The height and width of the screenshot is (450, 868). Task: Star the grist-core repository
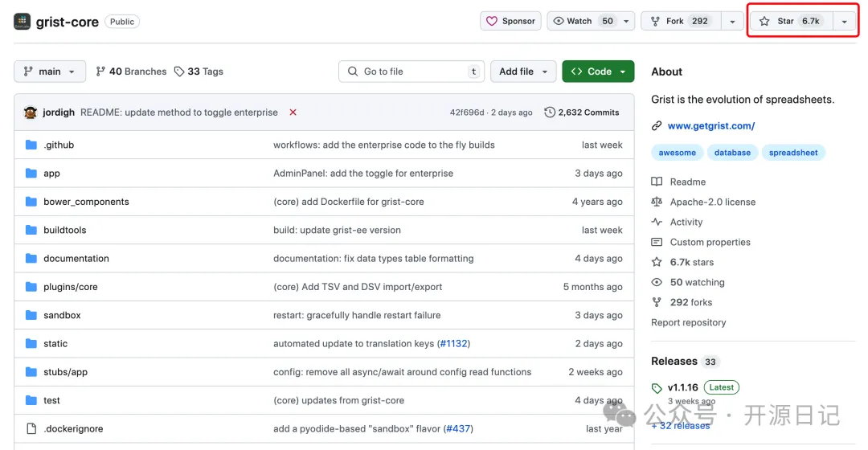788,21
